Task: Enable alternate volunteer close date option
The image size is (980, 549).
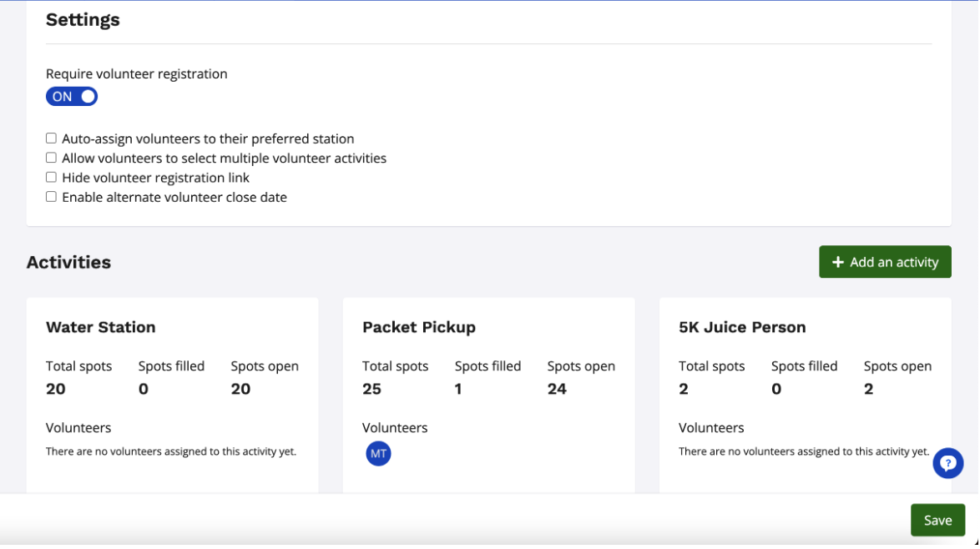Action: click(x=51, y=197)
